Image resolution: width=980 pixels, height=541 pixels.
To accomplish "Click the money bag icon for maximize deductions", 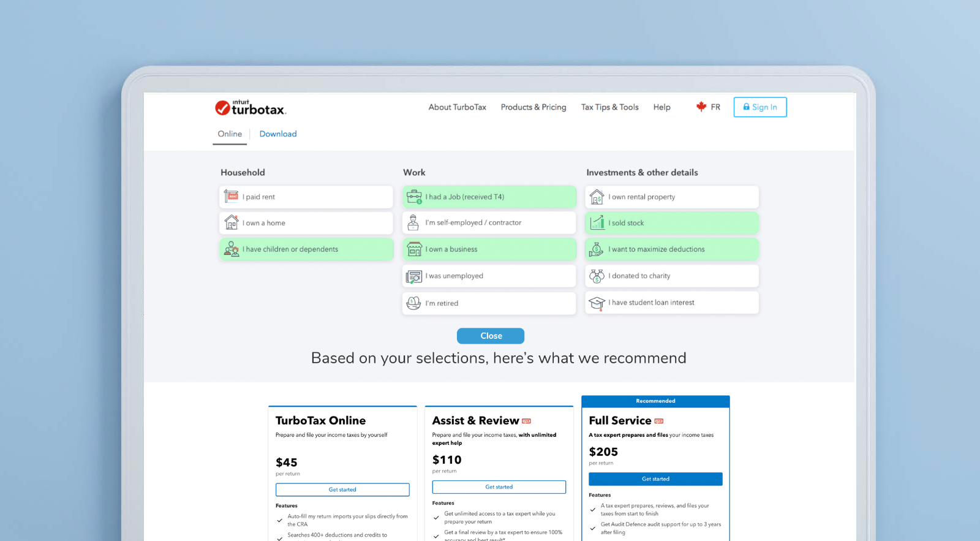I will 596,249.
